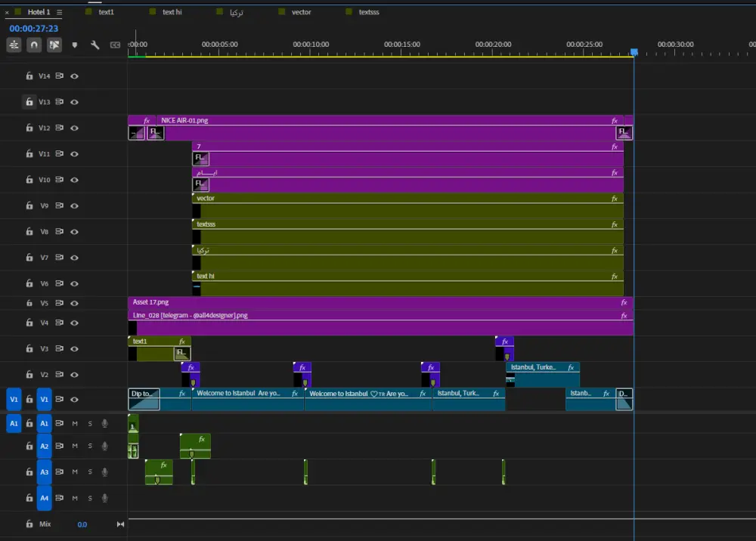Add a marker with the marker icon
This screenshot has height=541, width=756.
coord(75,45)
